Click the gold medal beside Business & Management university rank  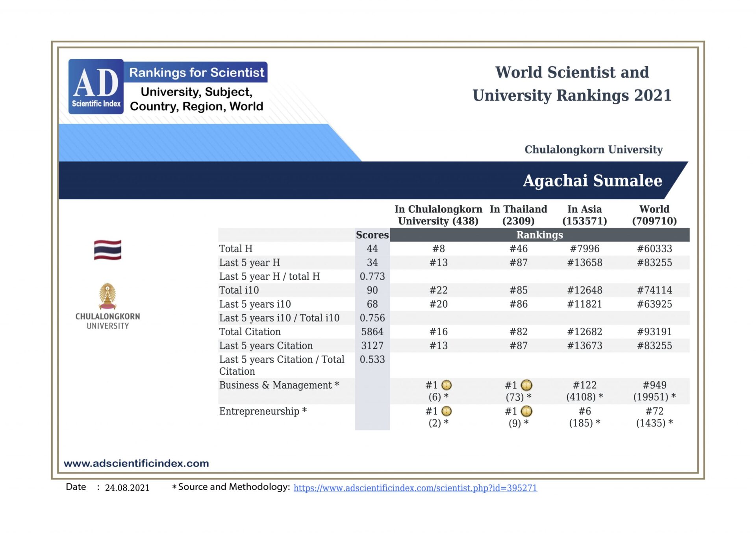pos(446,385)
